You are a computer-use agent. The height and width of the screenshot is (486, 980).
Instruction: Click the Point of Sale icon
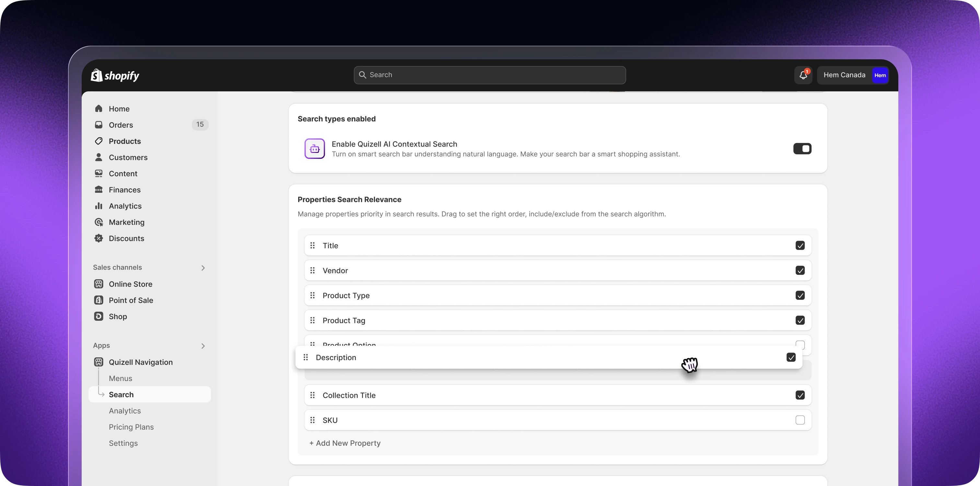click(x=99, y=300)
